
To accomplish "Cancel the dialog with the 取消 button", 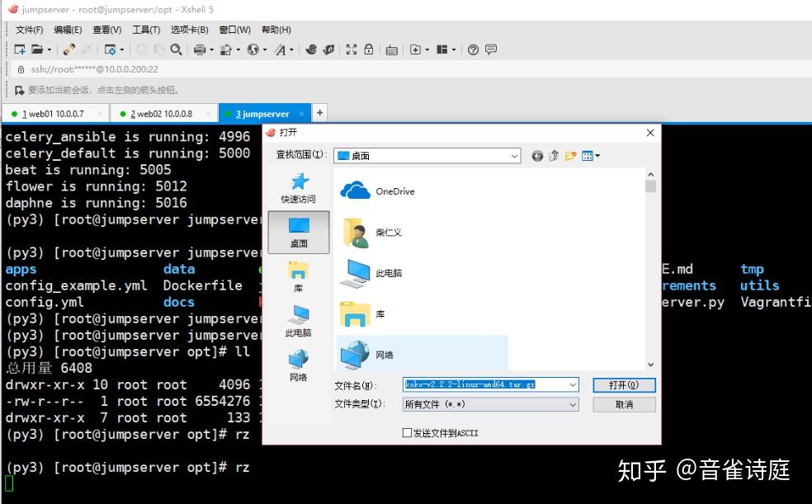I will click(x=623, y=403).
